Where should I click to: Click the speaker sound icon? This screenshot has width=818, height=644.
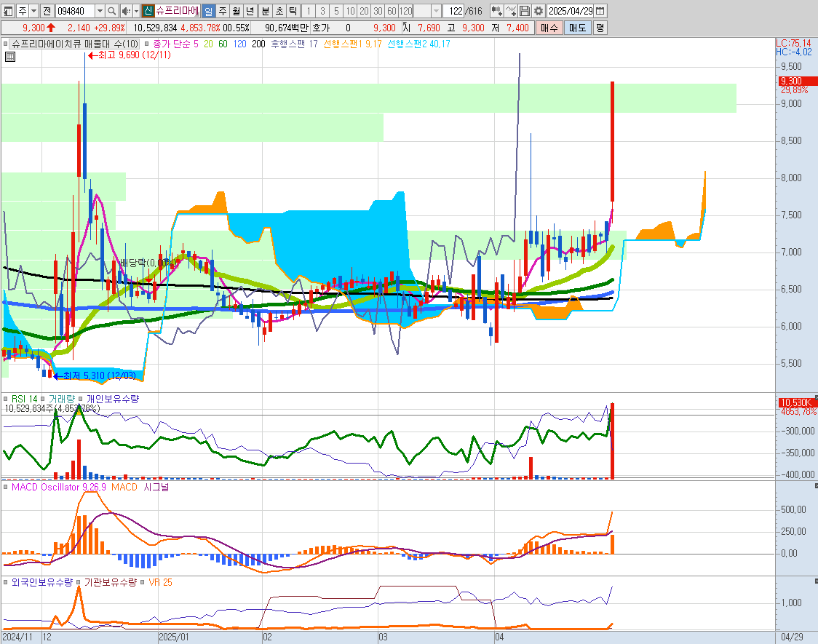[x=126, y=11]
